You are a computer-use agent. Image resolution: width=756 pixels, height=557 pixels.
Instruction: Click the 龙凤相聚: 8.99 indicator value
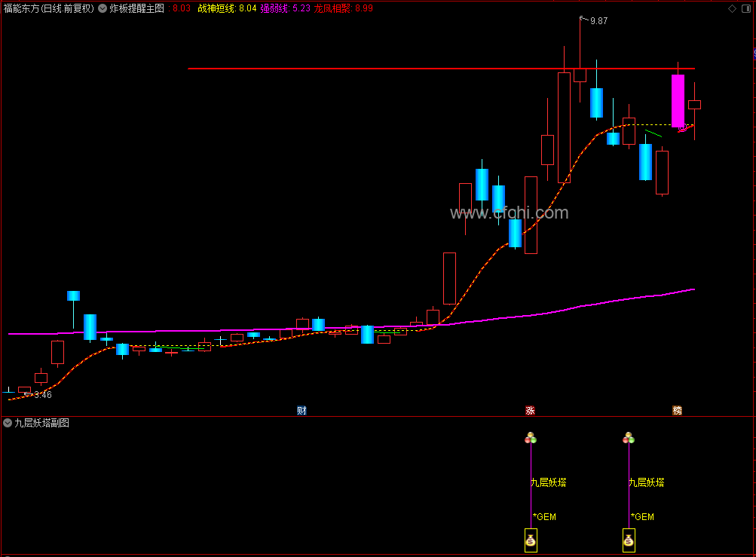click(343, 8)
